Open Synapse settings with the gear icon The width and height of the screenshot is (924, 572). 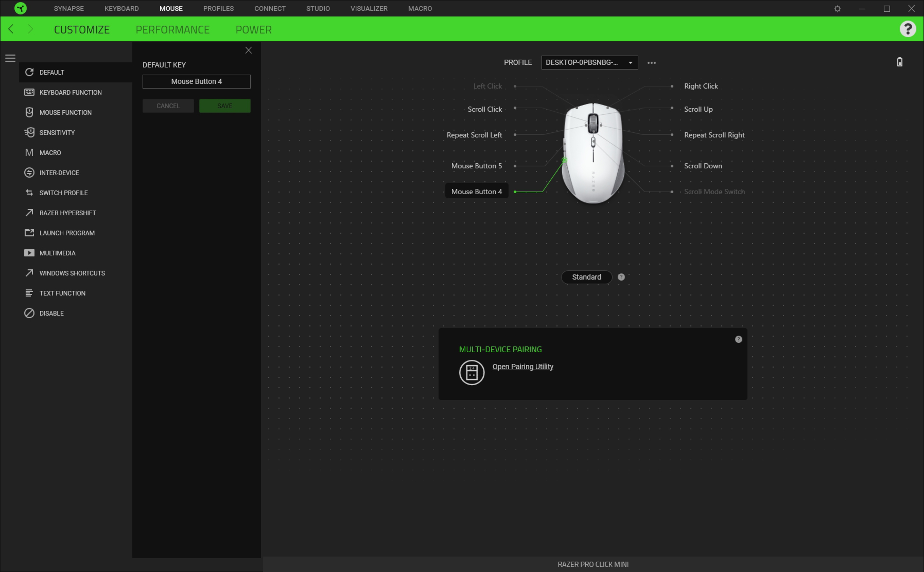(x=837, y=8)
